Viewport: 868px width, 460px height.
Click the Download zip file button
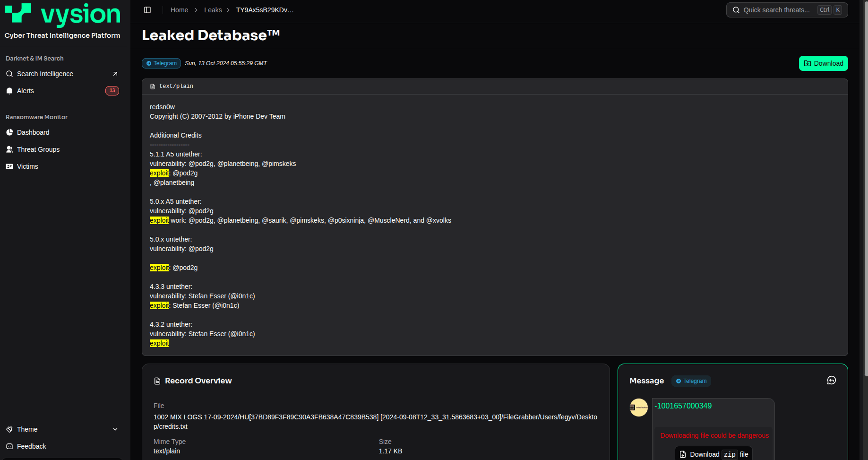[x=713, y=454]
